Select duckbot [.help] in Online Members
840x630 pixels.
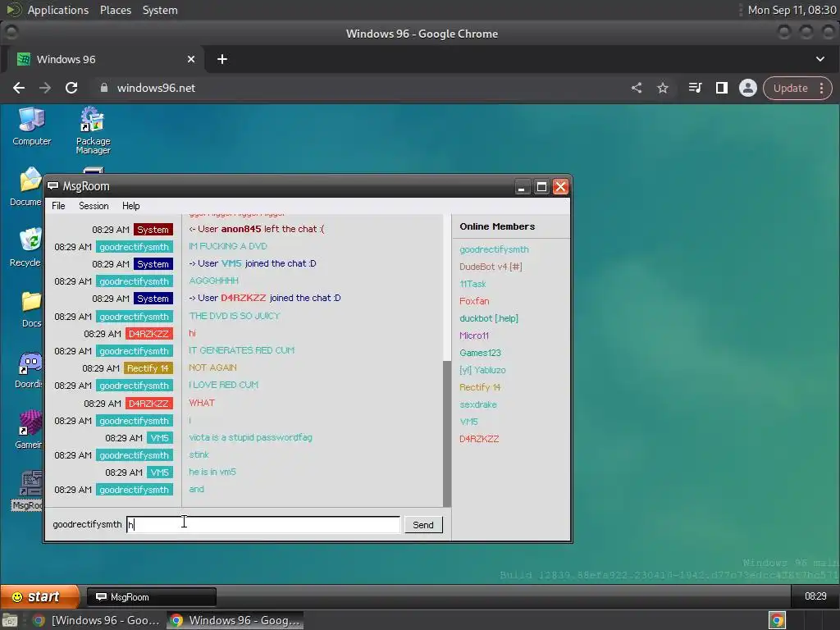click(x=489, y=318)
